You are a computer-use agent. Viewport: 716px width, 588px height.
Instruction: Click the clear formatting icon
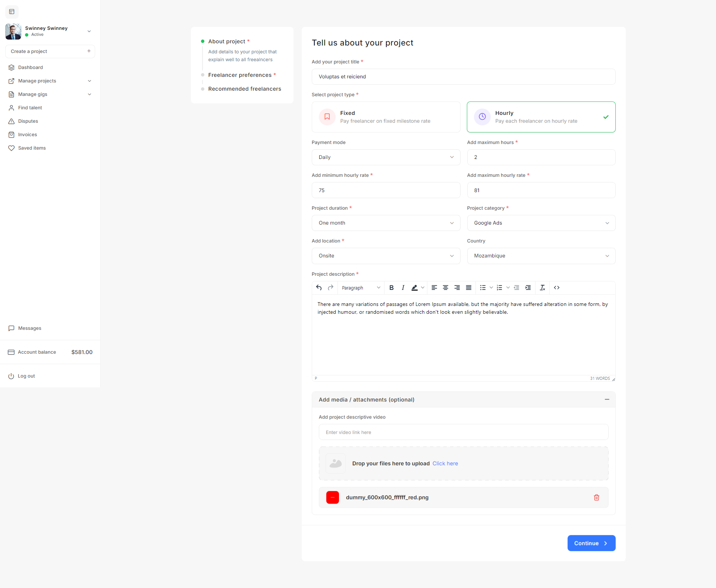coord(542,288)
